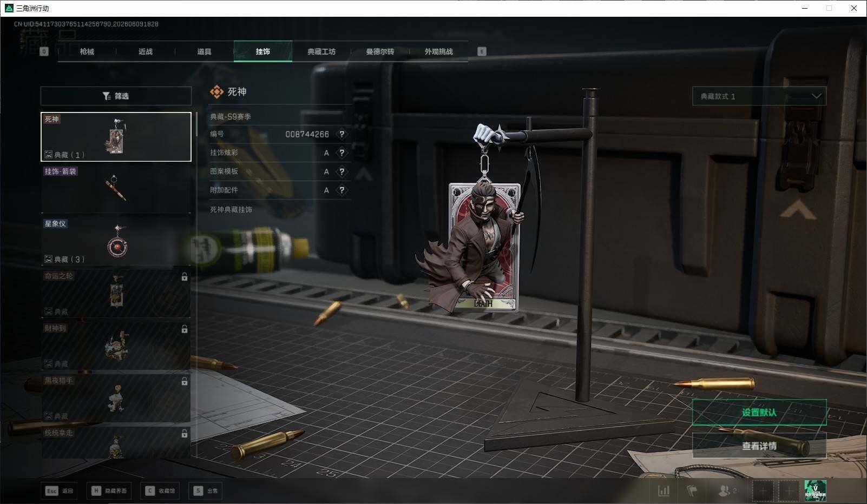Image resolution: width=867 pixels, height=504 pixels.
Task: Select the 死神 charm card in the list
Action: [x=116, y=137]
